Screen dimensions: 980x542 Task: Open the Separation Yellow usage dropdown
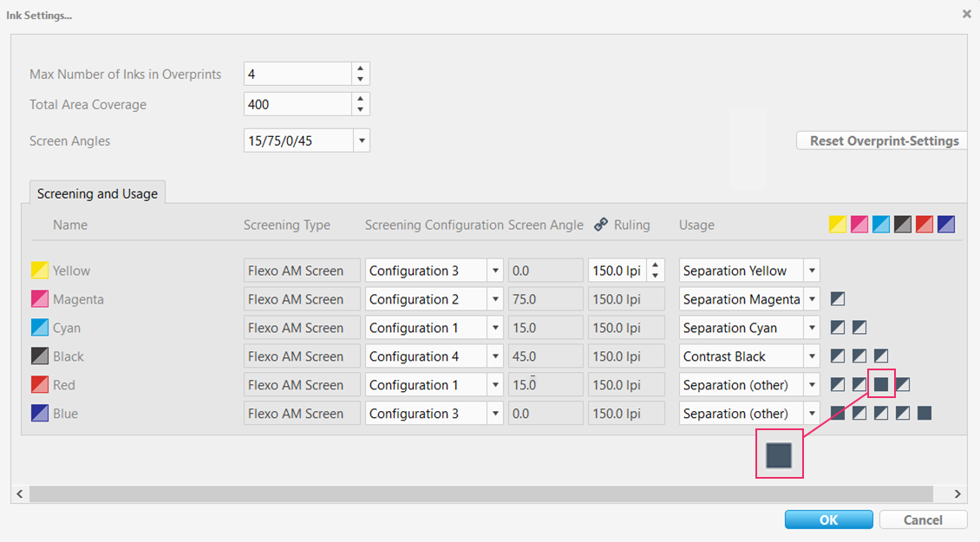(812, 271)
